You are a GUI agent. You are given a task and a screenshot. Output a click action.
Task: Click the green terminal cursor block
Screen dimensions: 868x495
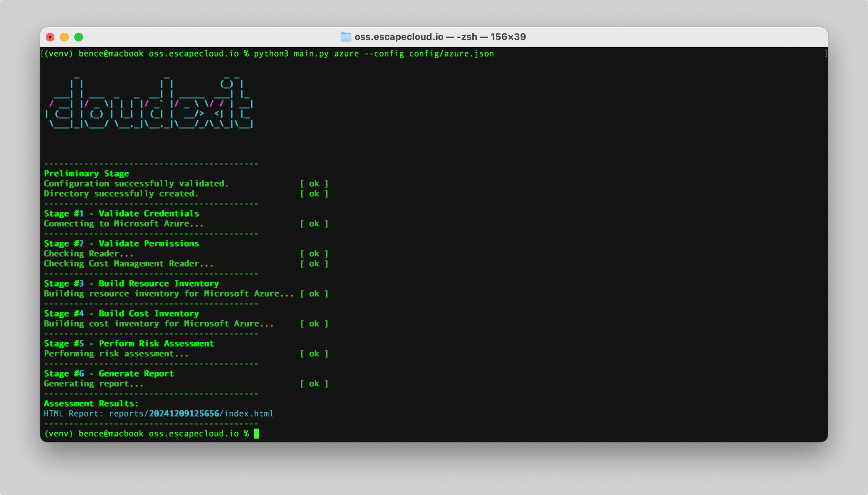click(x=256, y=434)
